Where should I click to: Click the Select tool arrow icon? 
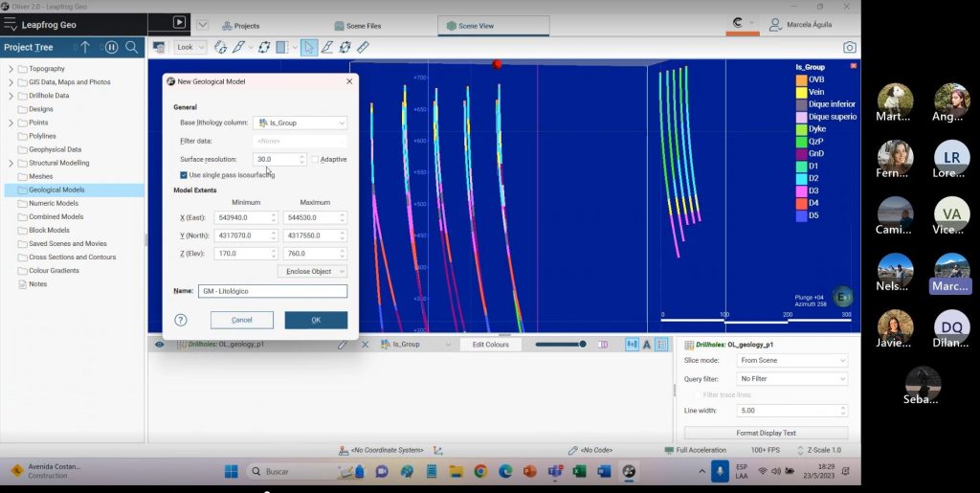309,47
